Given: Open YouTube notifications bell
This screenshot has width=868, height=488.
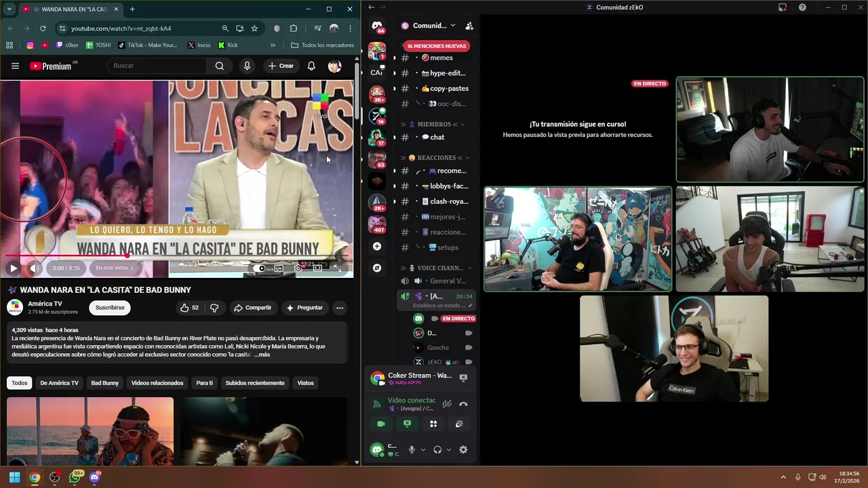Looking at the screenshot, I should 311,66.
